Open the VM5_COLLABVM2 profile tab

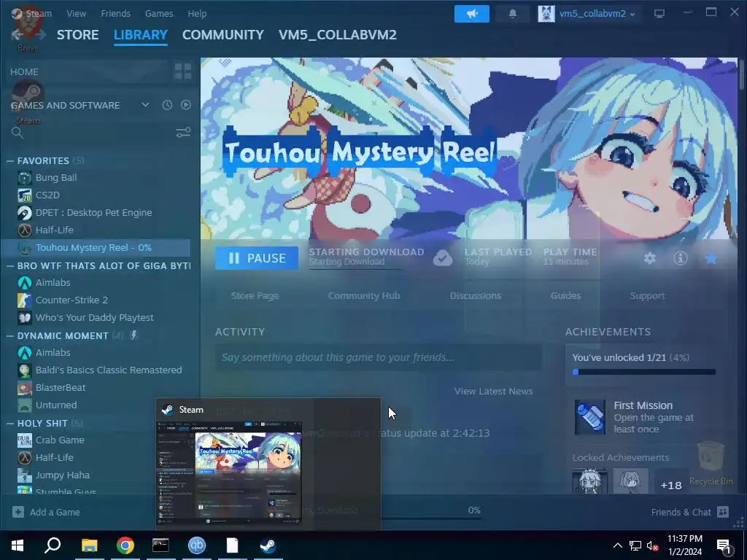(338, 35)
